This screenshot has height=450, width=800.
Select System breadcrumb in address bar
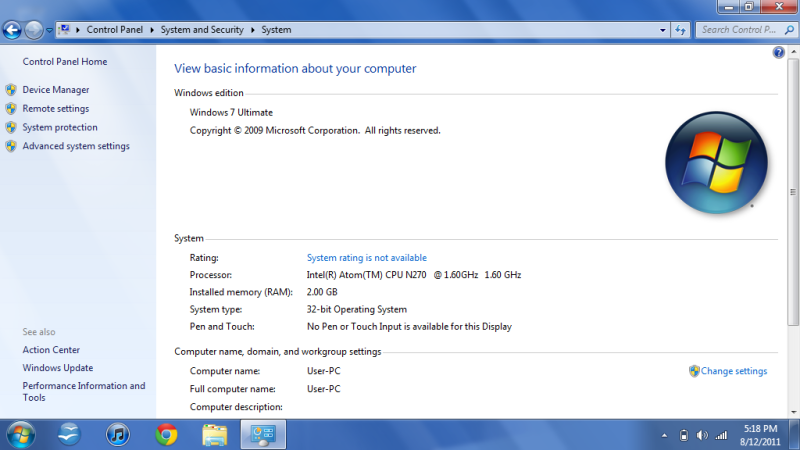point(277,30)
